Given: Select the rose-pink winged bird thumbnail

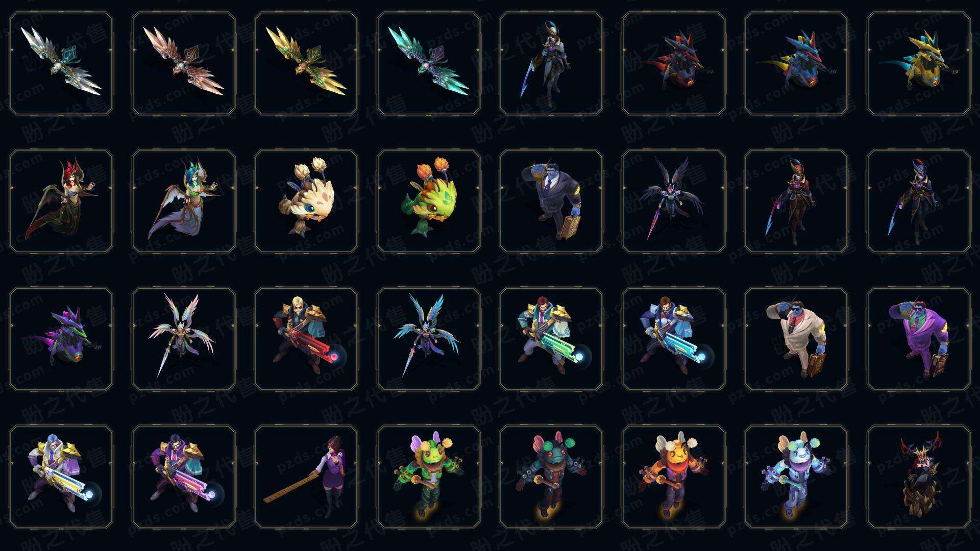Looking at the screenshot, I should click(184, 64).
